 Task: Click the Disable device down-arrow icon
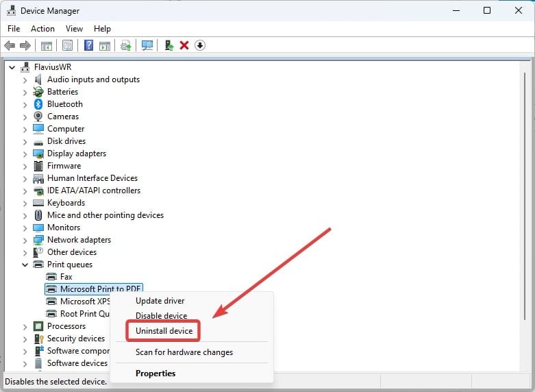point(200,45)
